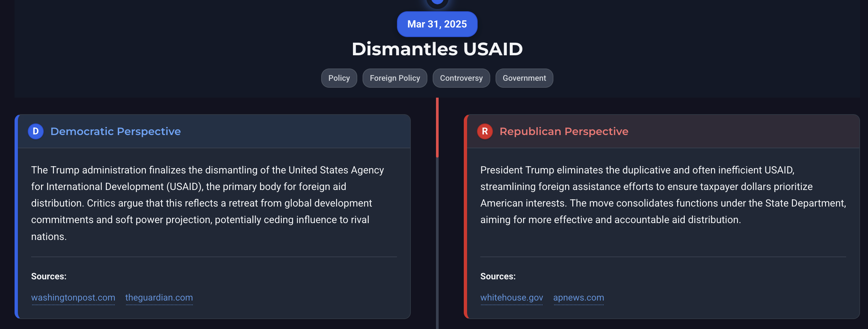
Task: Filter by the Policy tag
Action: click(x=339, y=78)
